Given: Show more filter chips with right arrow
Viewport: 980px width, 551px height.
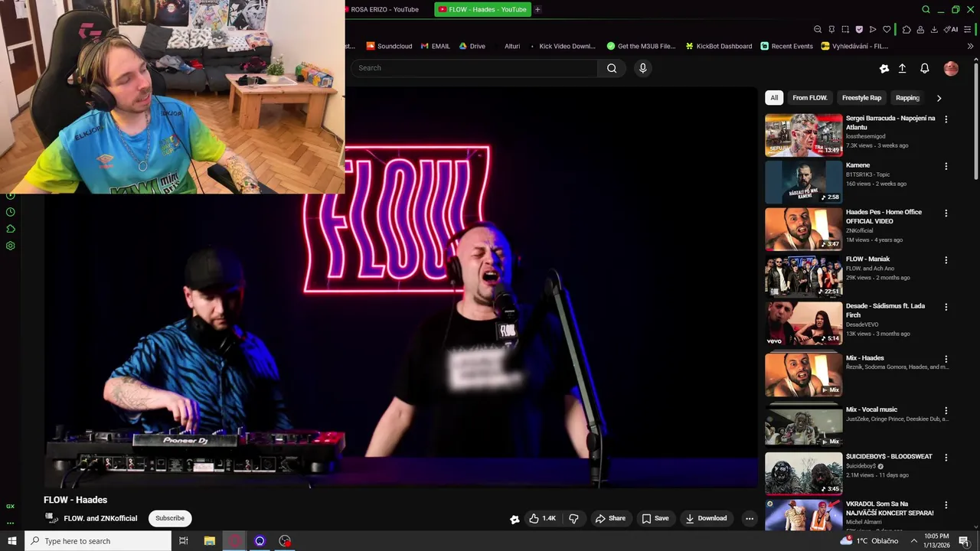Looking at the screenshot, I should (x=939, y=98).
